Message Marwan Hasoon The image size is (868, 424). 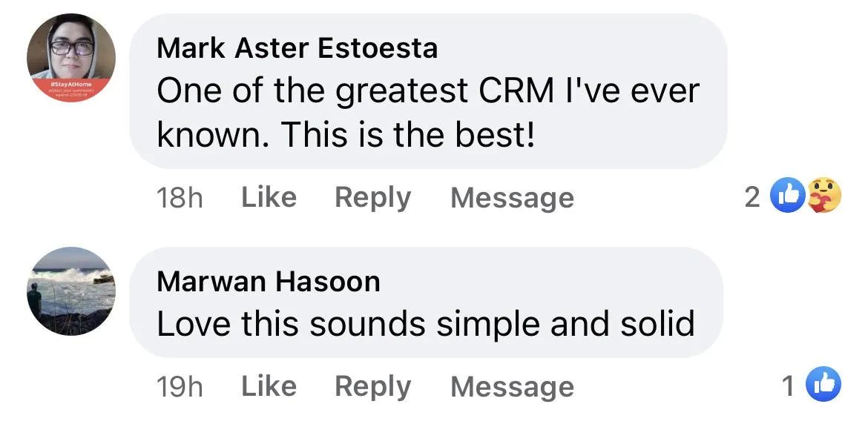pos(513,388)
